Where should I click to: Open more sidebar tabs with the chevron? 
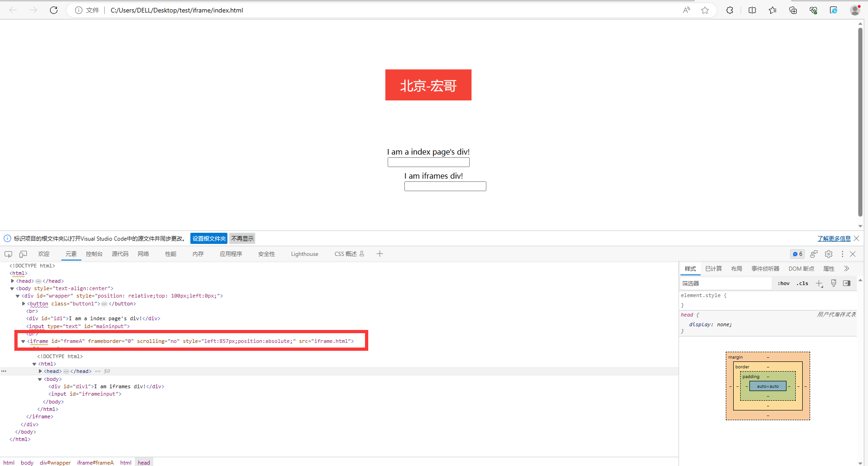click(x=847, y=268)
